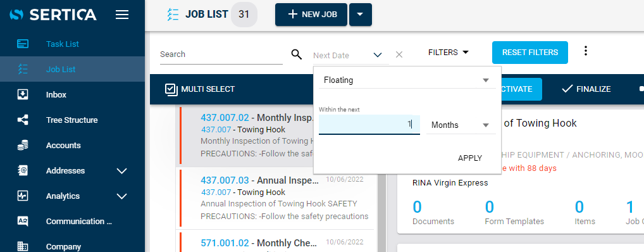
Task: Click the New Job button
Action: click(311, 15)
